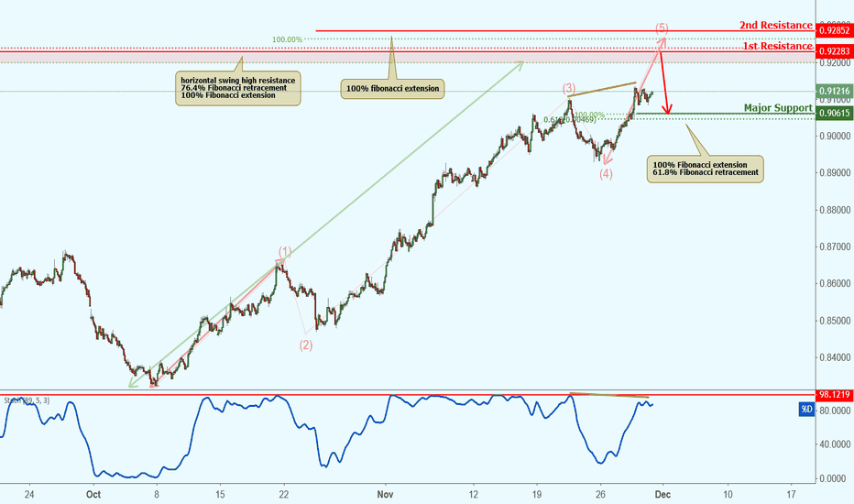Select the 0.92852 red price tag
This screenshot has width=854, height=504.
point(835,30)
